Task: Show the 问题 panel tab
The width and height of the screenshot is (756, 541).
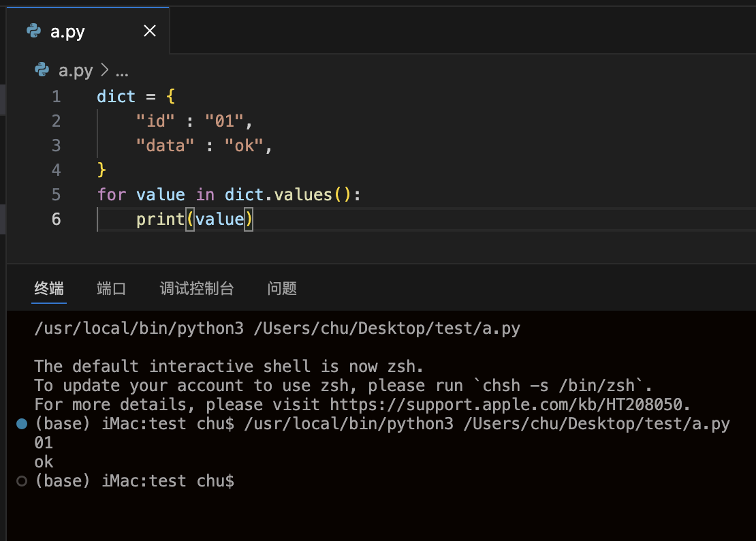Action: [282, 288]
